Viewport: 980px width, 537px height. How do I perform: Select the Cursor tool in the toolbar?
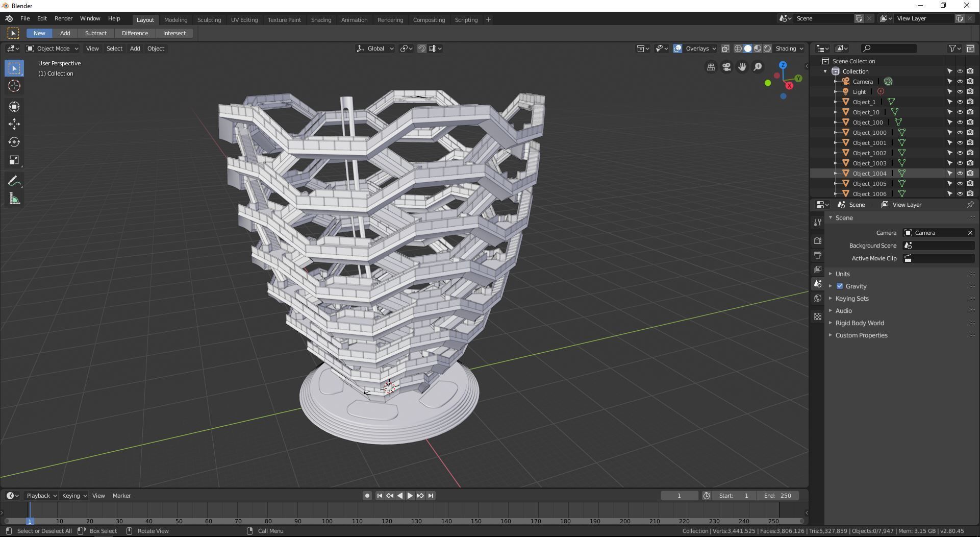click(x=14, y=86)
